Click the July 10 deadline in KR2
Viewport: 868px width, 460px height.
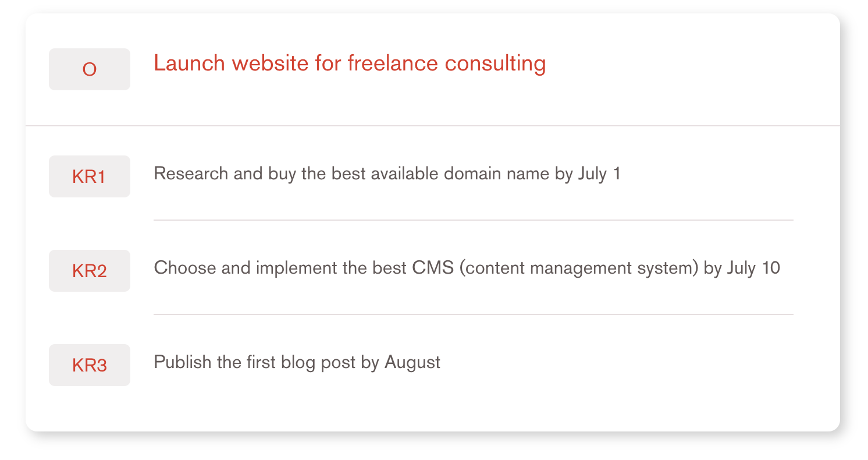pyautogui.click(x=753, y=268)
